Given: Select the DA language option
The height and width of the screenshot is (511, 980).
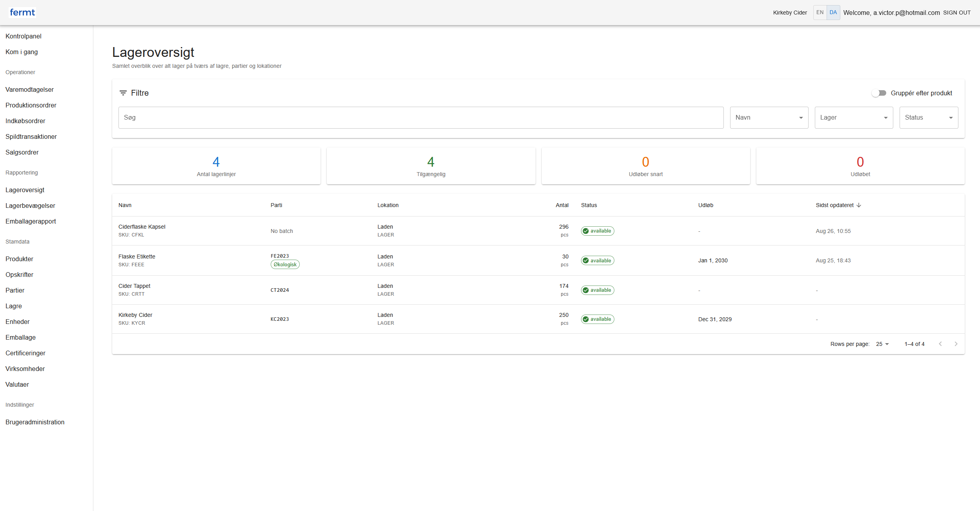Looking at the screenshot, I should pos(833,13).
